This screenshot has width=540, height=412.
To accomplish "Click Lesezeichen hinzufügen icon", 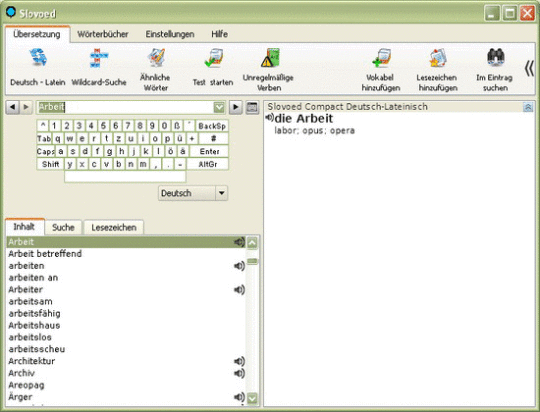I will 437,58.
